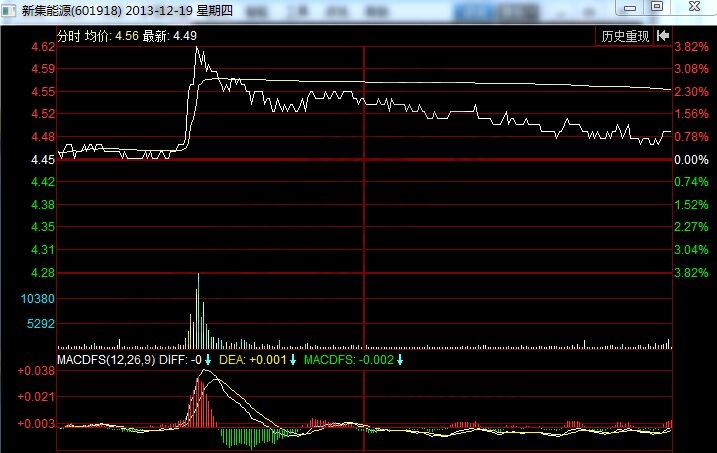Click the 历史重现 history replay button
The image size is (717, 453).
click(625, 36)
